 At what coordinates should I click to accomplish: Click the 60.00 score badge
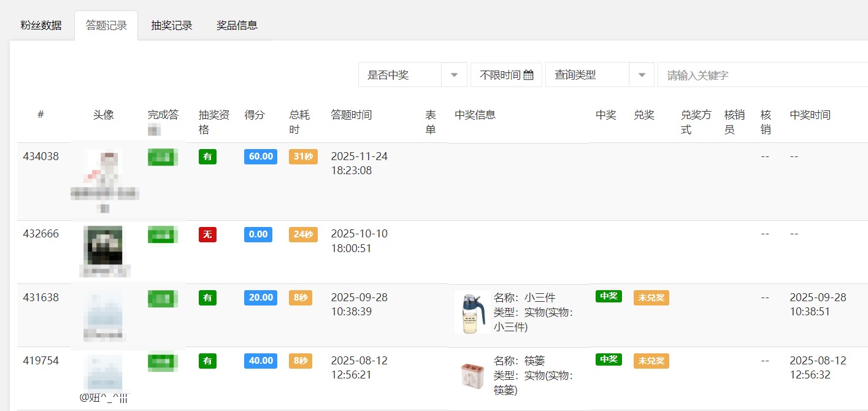click(x=260, y=156)
